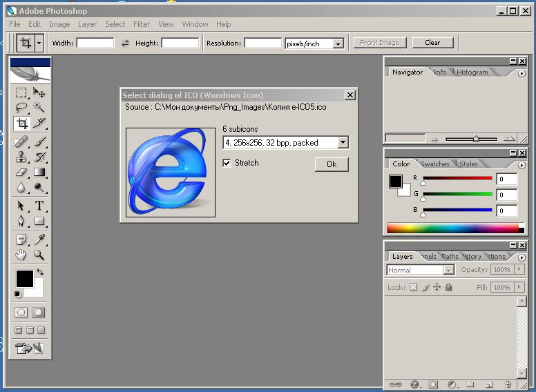Screen dimensions: 536x392
Task: Click Ok in the ICO dialog
Action: click(x=332, y=164)
